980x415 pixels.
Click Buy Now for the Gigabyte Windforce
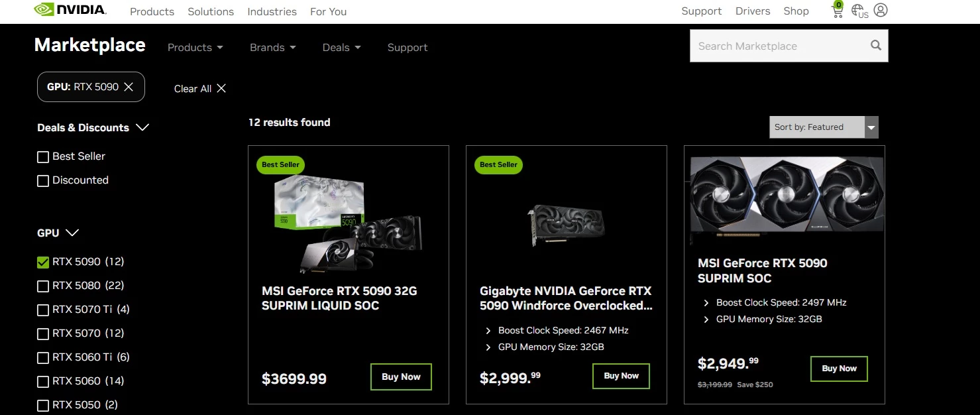pyautogui.click(x=621, y=376)
